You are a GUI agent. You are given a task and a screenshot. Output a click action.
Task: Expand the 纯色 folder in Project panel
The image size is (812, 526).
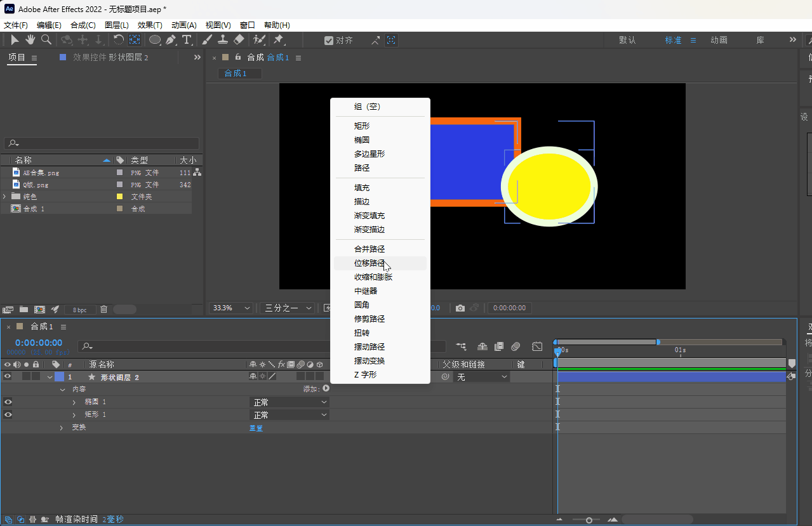(4, 197)
